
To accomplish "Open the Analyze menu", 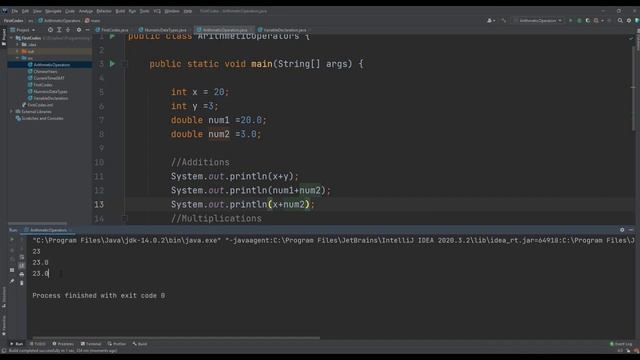I will pyautogui.click(x=86, y=11).
